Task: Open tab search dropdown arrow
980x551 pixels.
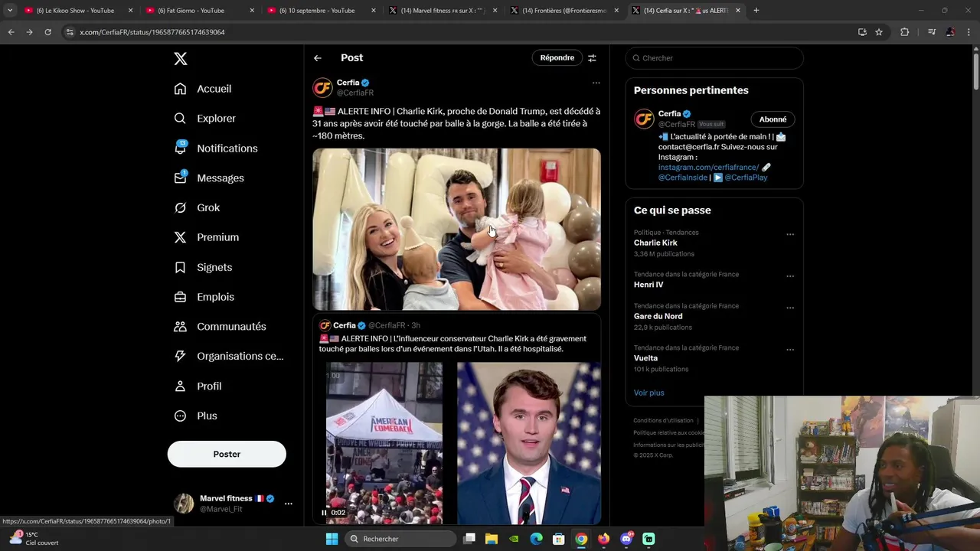Action: point(9,11)
